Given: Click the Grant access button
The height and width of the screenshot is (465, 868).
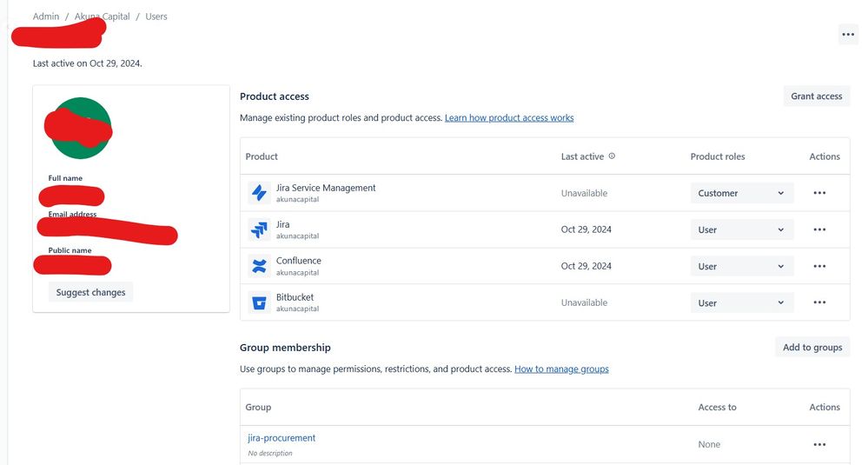Looking at the screenshot, I should tap(817, 96).
